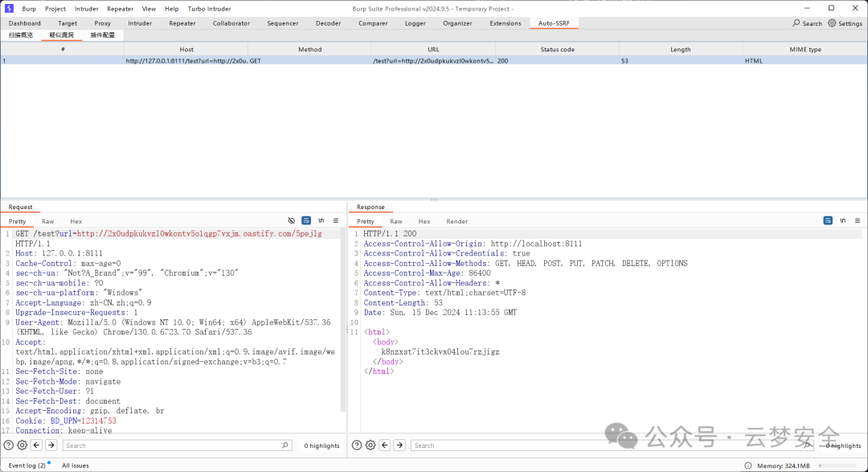The image size is (868, 472).
Task: Switch to the Sequencer tab
Action: (282, 23)
